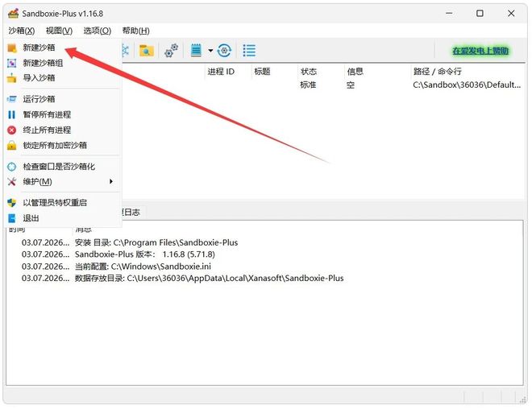This screenshot has width=532, height=409.
Task: Open the 沙箱(X) menu
Action: click(22, 31)
